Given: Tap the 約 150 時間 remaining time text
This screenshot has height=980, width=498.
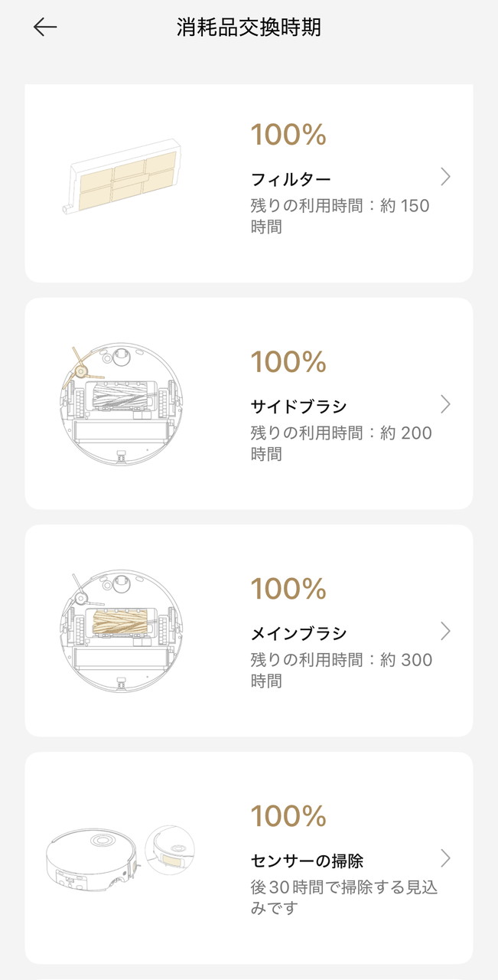Looking at the screenshot, I should coord(340,216).
